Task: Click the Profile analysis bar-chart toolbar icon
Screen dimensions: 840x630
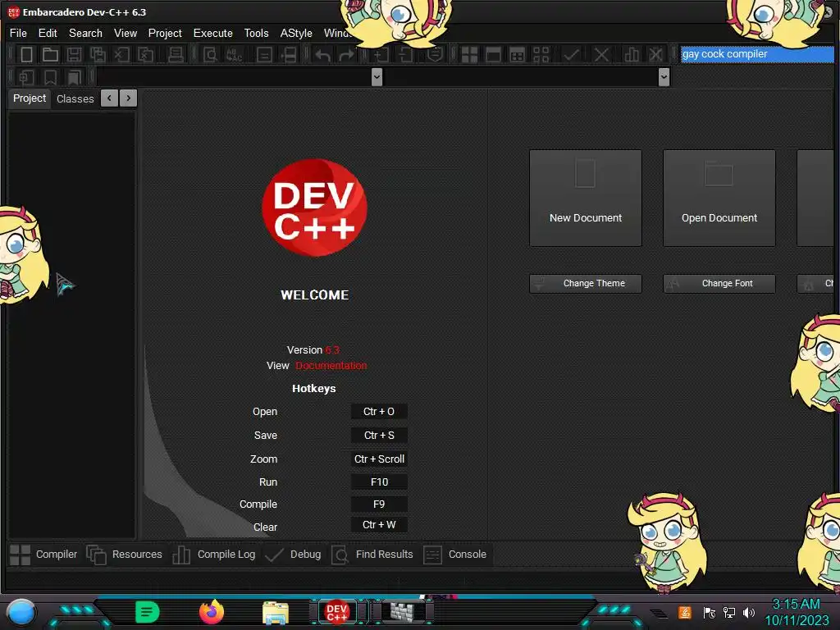Action: point(632,55)
